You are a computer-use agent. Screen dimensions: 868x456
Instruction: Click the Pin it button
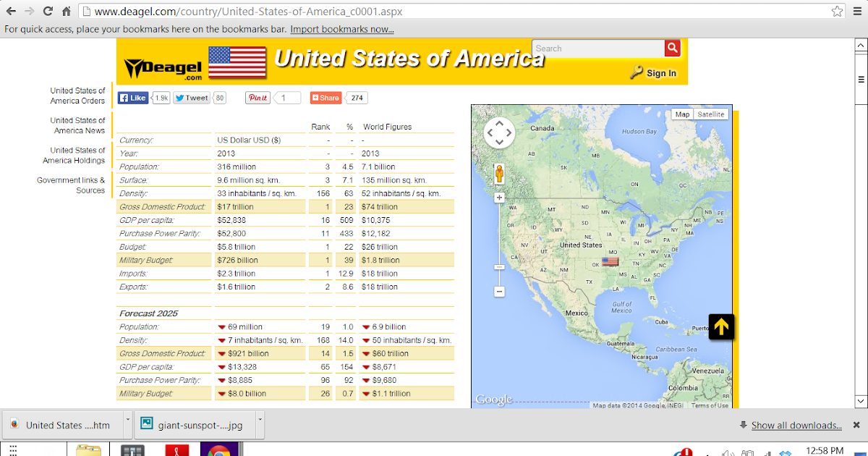(258, 98)
